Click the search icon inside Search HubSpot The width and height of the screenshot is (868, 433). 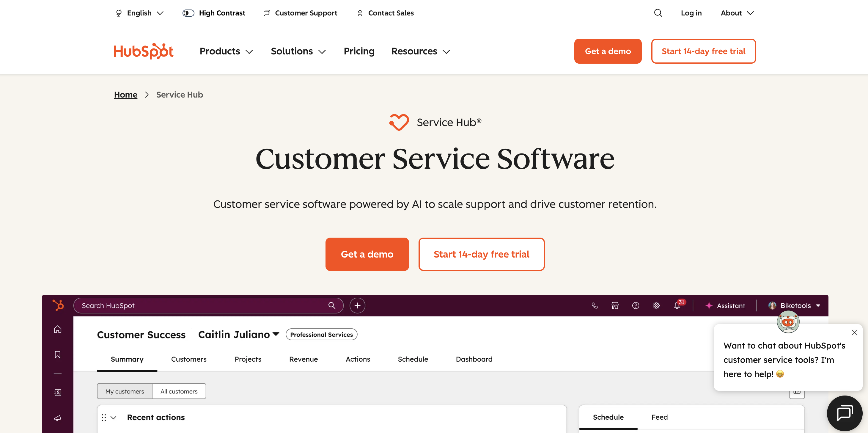tap(331, 305)
